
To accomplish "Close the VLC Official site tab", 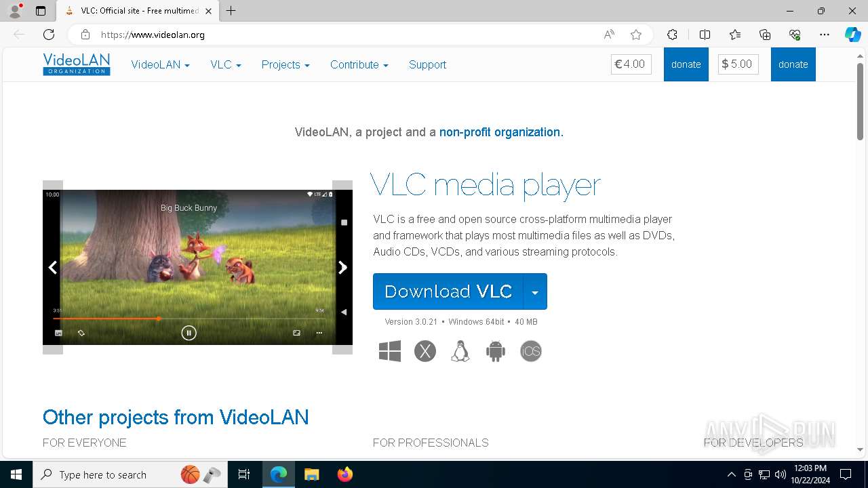I will coord(208,11).
